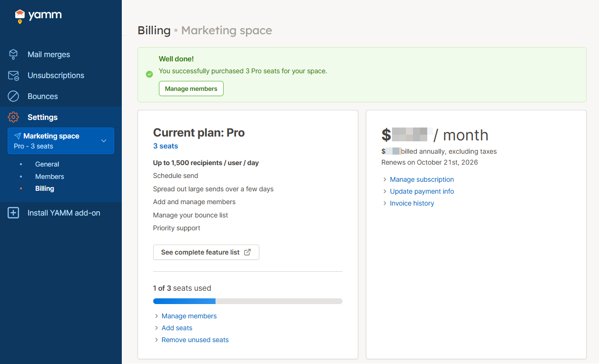Open Mail merges via its envelope icon
The height and width of the screenshot is (364, 599).
13,54
